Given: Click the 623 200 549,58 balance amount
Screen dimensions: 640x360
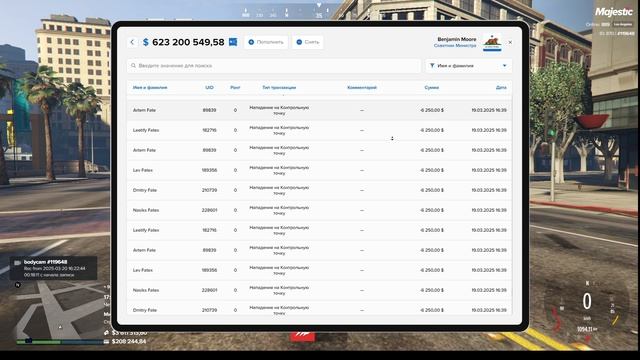Looking at the screenshot, I should click(188, 42).
